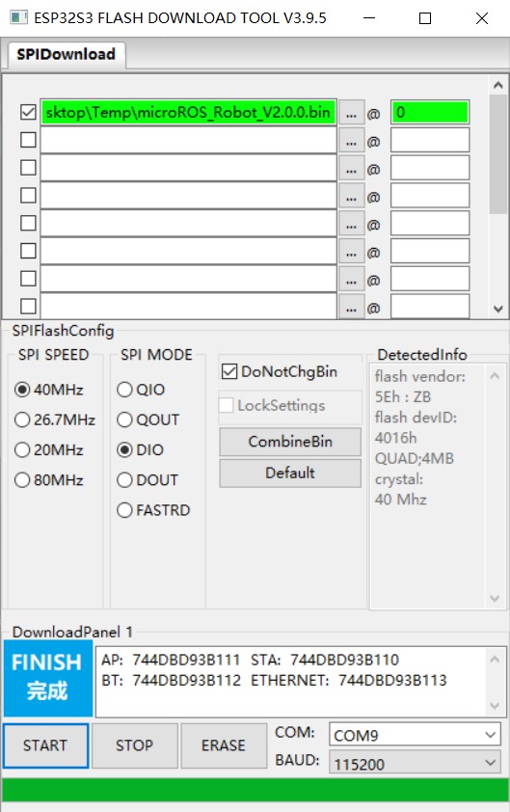This screenshot has width=510, height=812.
Task: Click browse button on second file row
Action: tap(351, 141)
